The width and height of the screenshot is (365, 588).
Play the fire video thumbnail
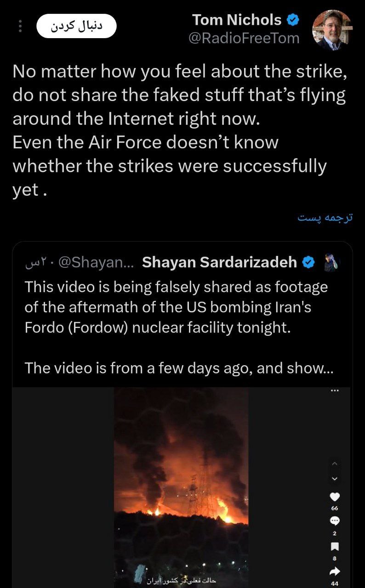pyautogui.click(x=181, y=482)
